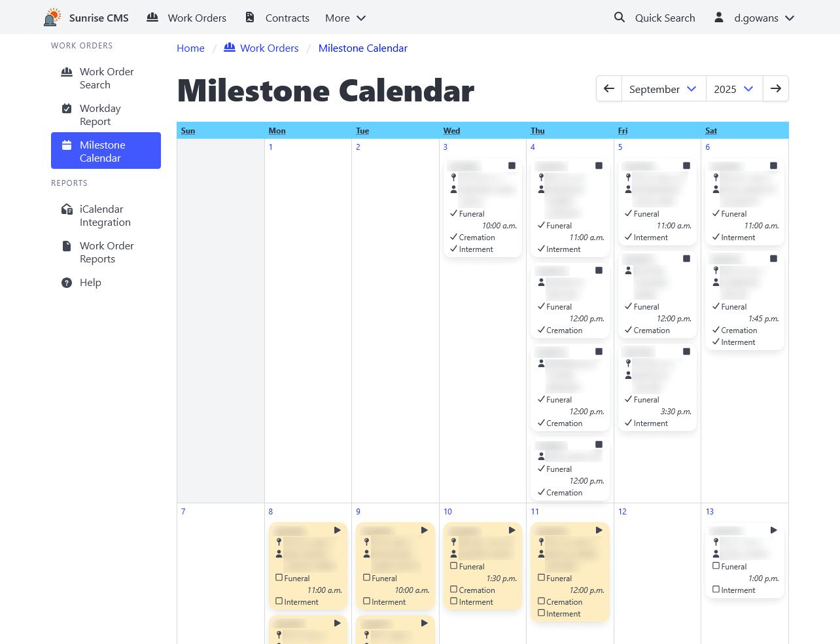Click the d.gowans user avatar icon

coord(718,17)
